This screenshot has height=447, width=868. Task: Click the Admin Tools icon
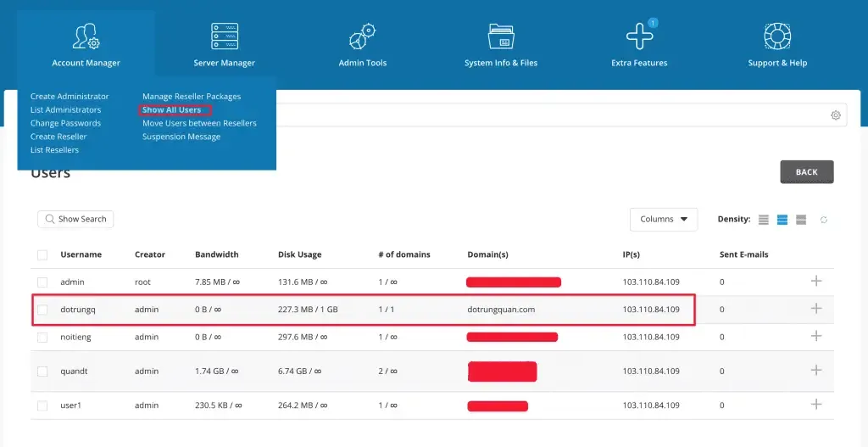[363, 37]
